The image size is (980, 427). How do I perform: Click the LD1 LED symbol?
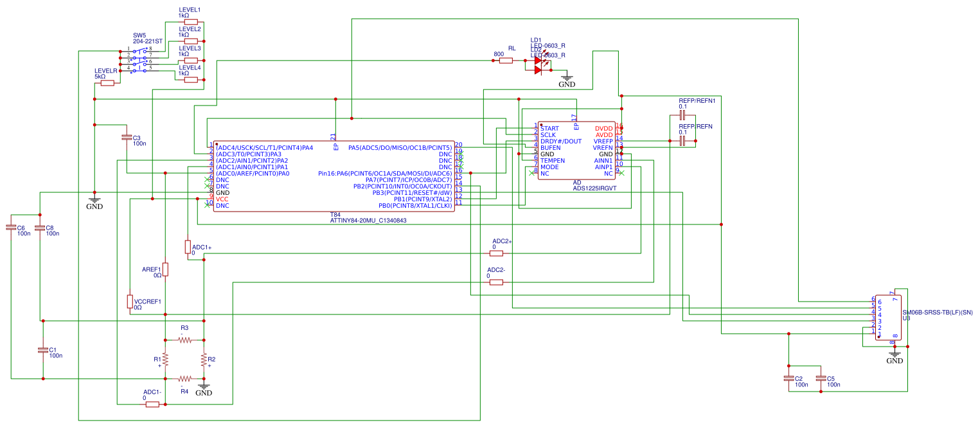(x=539, y=60)
